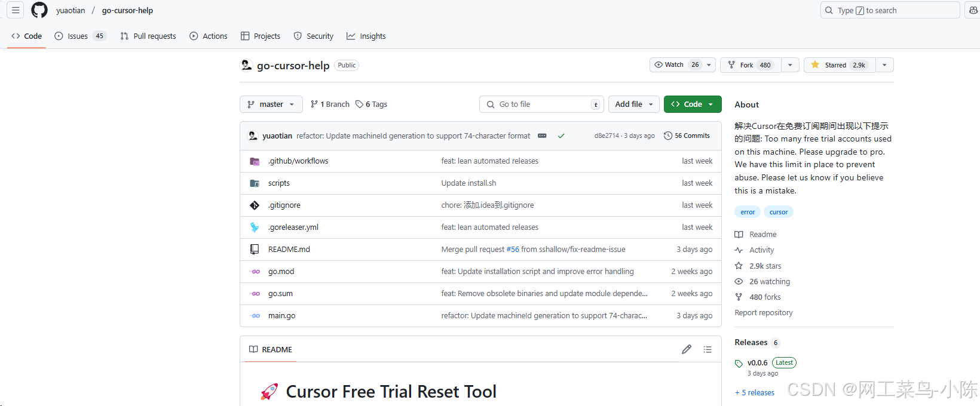Click the star icon next to 2.9k stars
980x406 pixels.
tap(739, 266)
